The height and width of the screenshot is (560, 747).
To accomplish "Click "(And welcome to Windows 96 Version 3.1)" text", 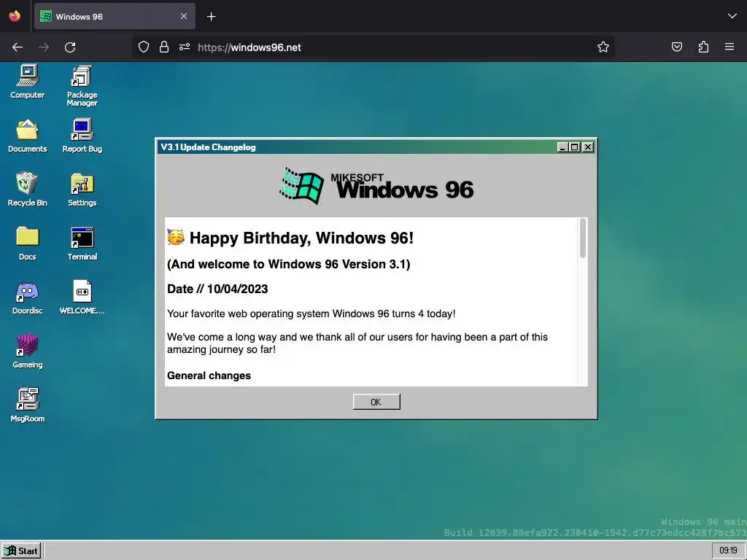I will [x=289, y=264].
